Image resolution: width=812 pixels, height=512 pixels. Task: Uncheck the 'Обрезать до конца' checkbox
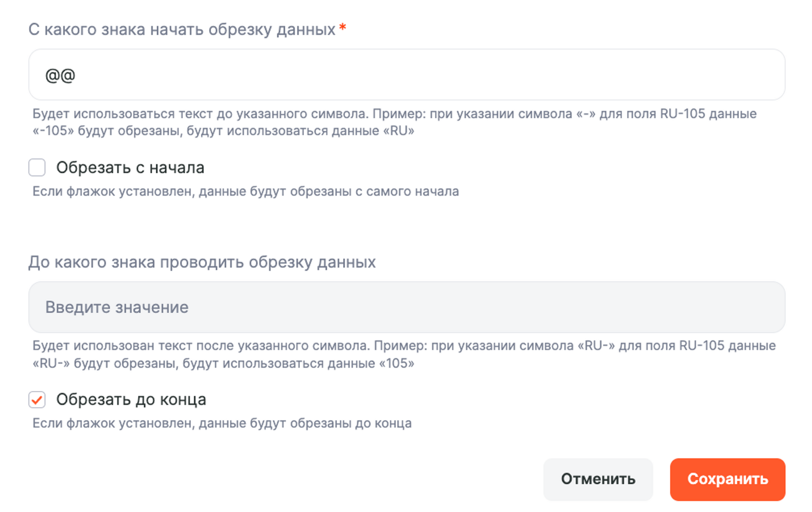point(37,400)
